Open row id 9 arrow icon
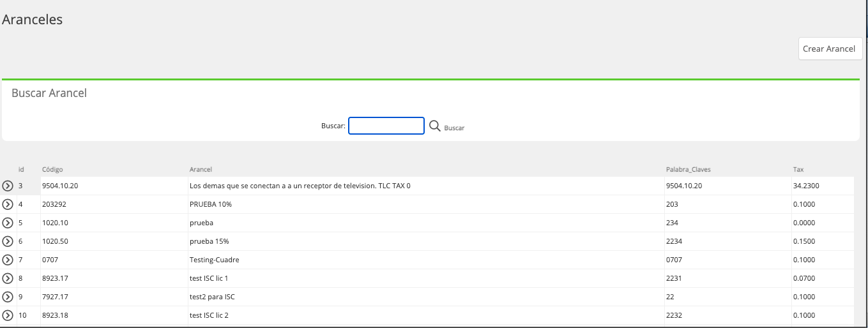868x328 pixels. [x=8, y=297]
